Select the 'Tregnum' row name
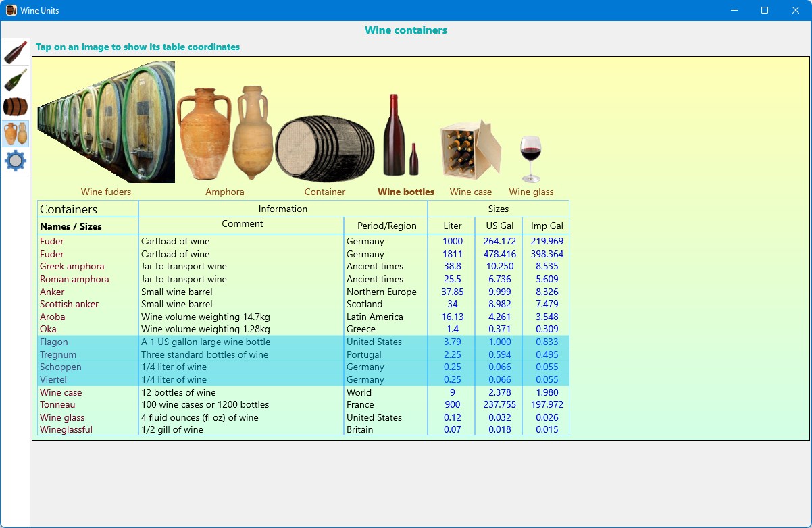The height and width of the screenshot is (528, 812). 58,354
